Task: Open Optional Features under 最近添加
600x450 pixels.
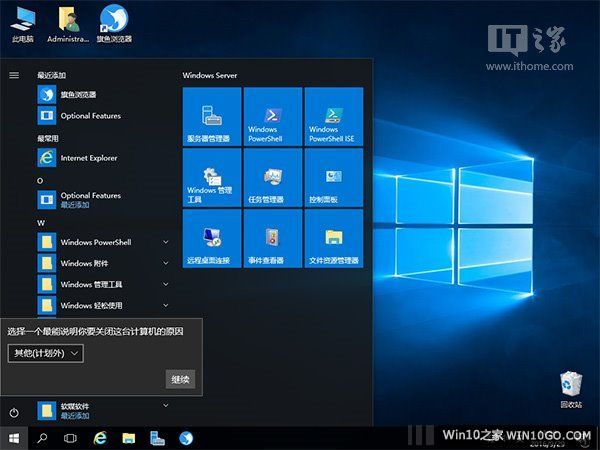Action: (90, 116)
